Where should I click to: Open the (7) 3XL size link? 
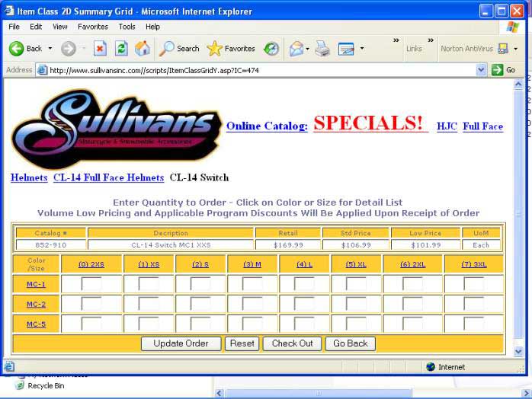474,264
